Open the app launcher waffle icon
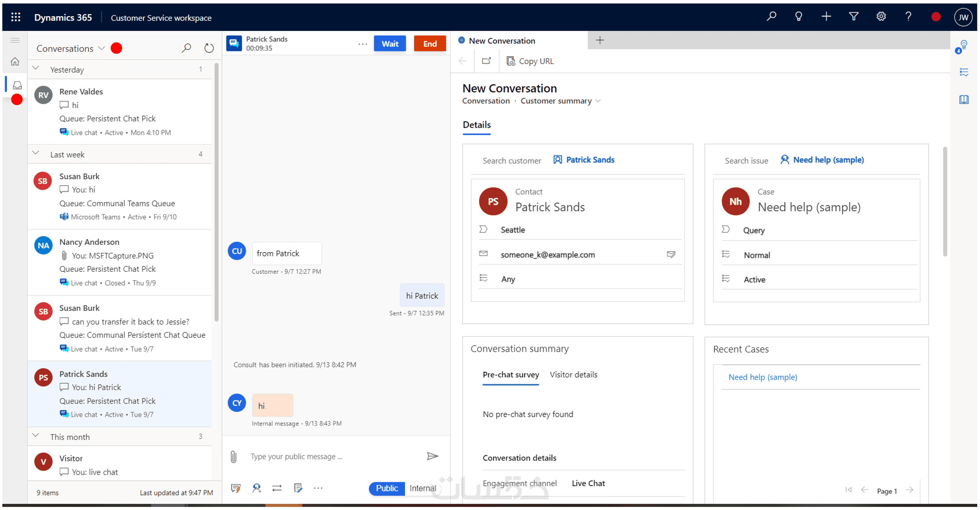 16,17
